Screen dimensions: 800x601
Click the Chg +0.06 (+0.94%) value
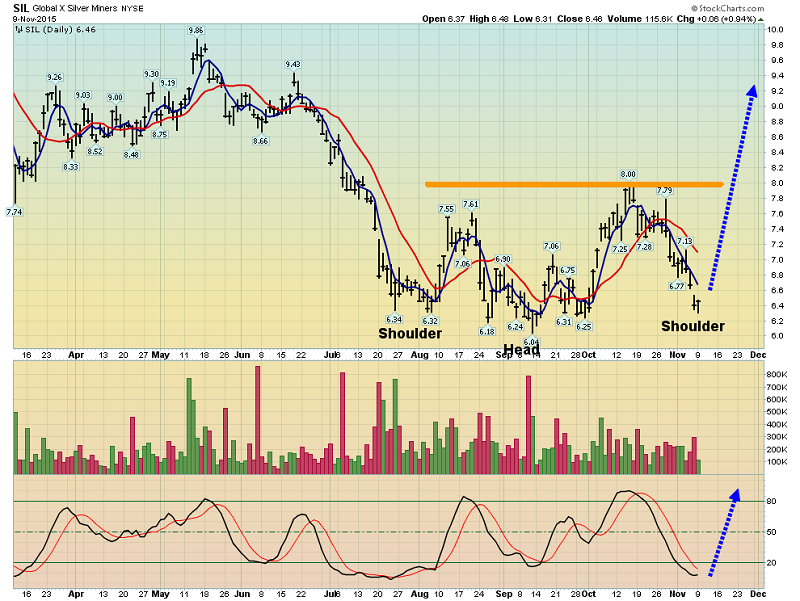point(717,19)
